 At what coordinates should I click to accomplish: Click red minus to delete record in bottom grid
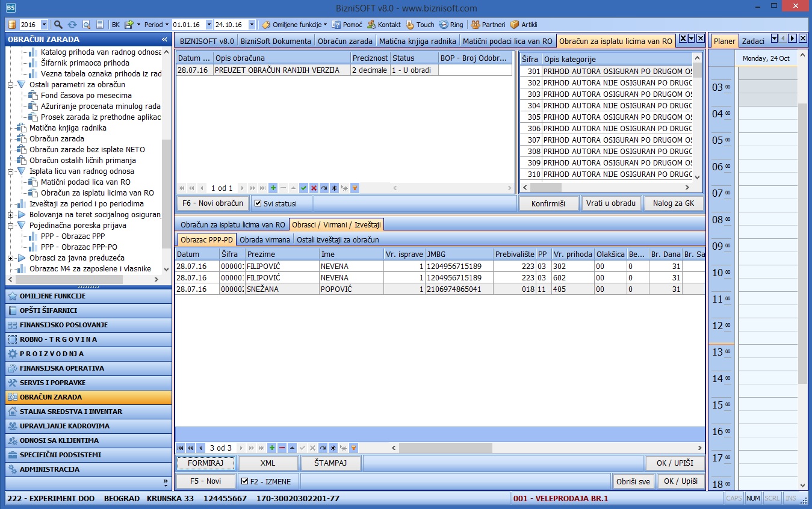pos(282,448)
